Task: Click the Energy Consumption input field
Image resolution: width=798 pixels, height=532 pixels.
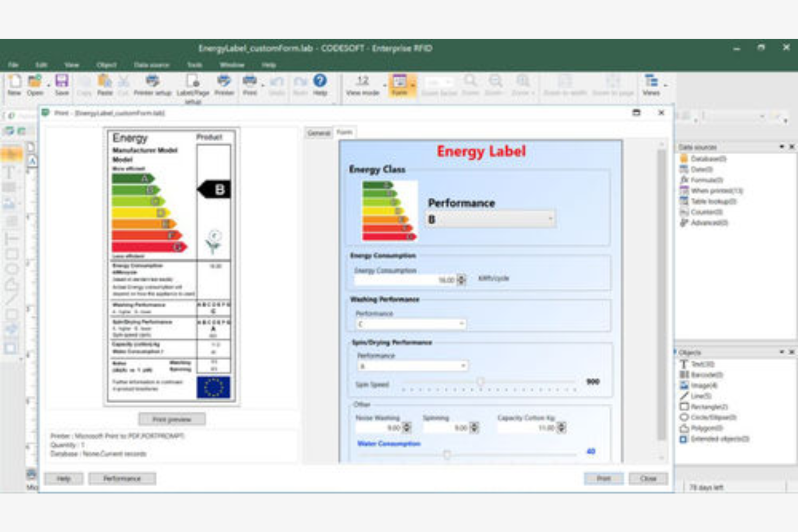Action: [x=405, y=280]
